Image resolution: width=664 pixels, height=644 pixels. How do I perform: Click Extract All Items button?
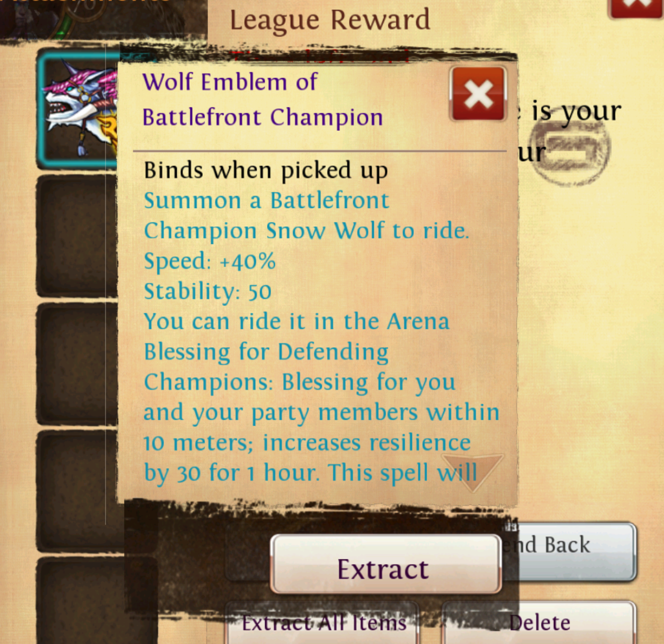click(x=323, y=623)
